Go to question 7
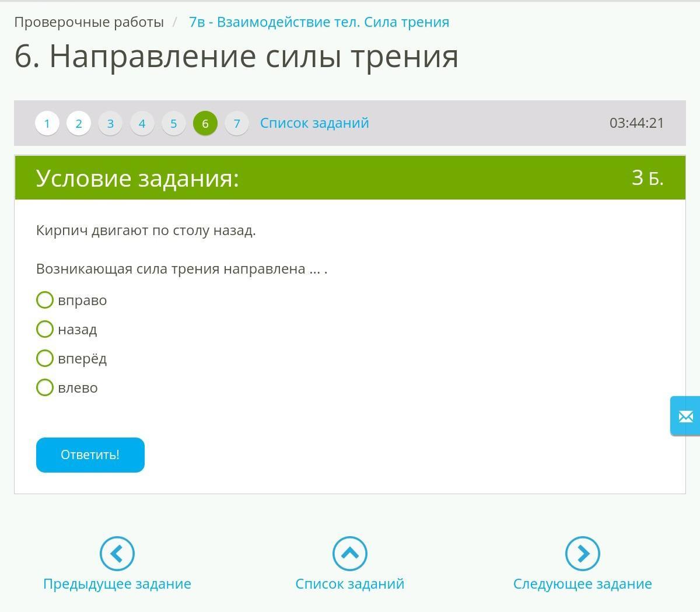Viewport: 700px width, 612px height. pyautogui.click(x=237, y=123)
